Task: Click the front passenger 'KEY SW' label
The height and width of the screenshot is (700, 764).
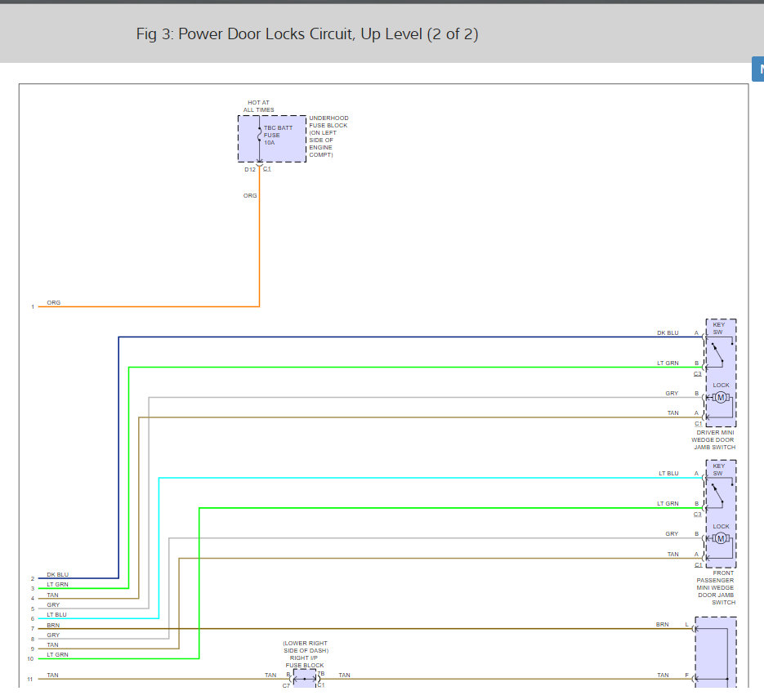Action: pyautogui.click(x=719, y=470)
